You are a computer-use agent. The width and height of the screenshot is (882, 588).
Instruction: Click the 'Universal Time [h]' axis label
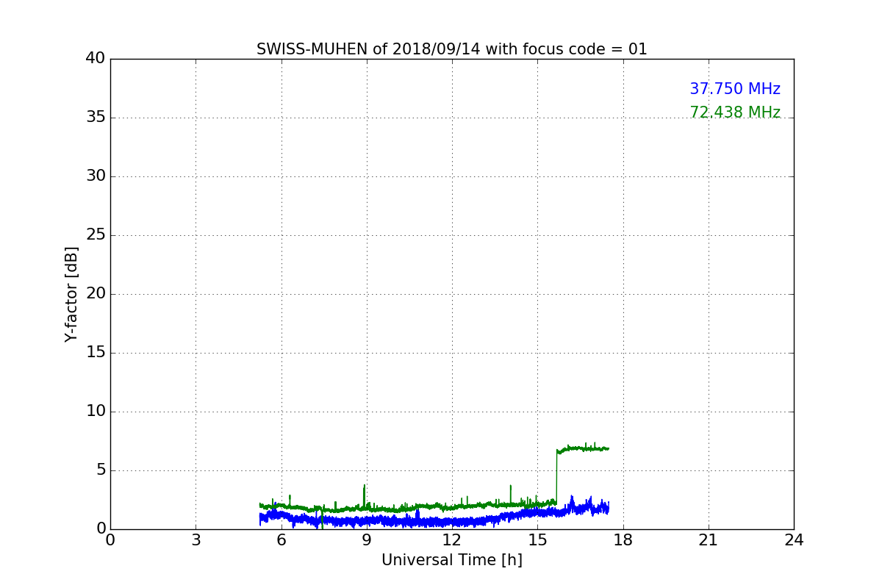pyautogui.click(x=452, y=560)
